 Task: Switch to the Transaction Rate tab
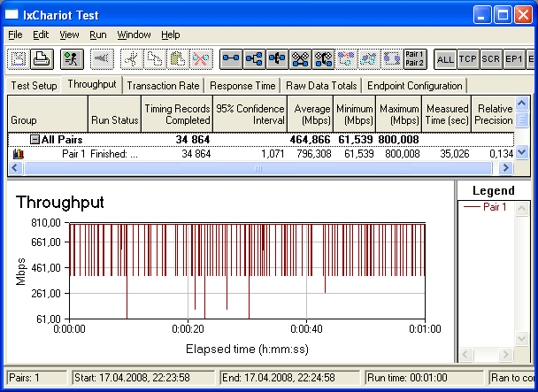click(164, 86)
